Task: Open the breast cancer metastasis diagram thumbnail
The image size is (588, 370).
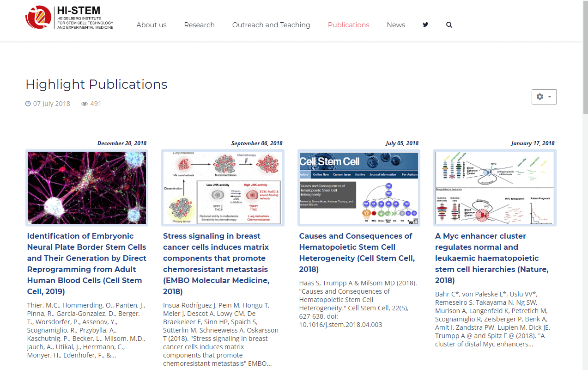Action: (223, 188)
